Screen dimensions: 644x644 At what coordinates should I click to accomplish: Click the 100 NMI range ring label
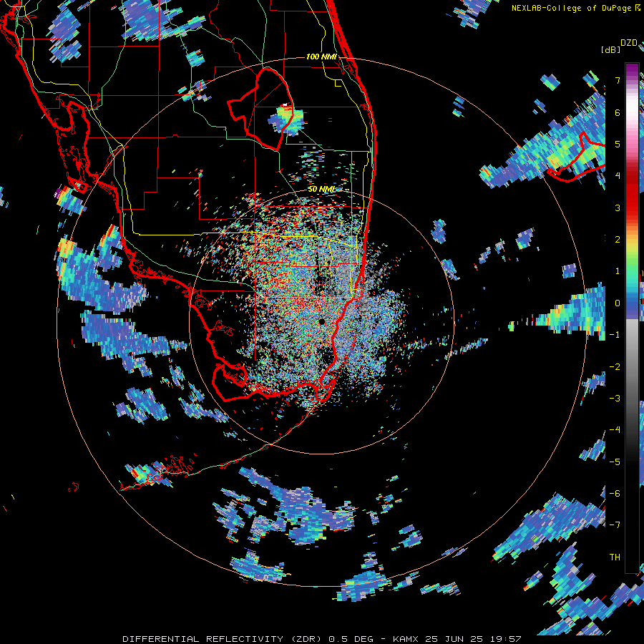321,57
